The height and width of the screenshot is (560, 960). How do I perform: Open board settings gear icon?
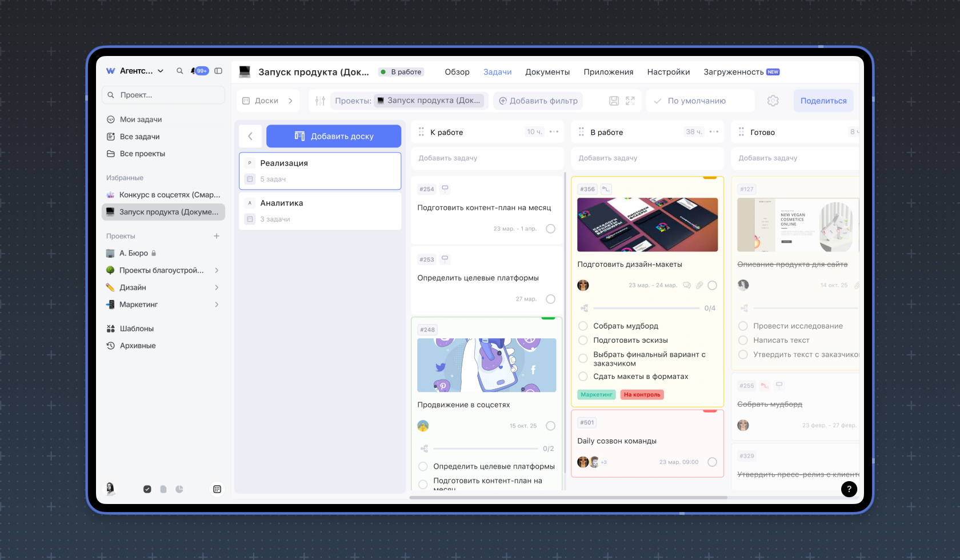[x=773, y=101]
